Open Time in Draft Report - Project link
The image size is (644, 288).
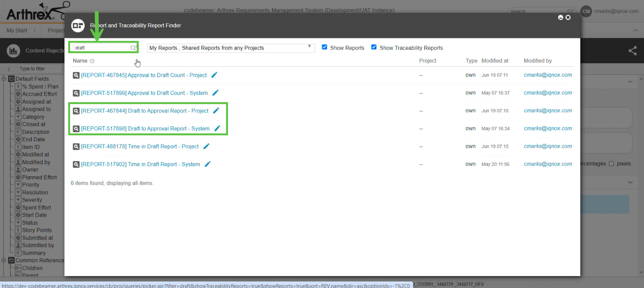[140, 147]
